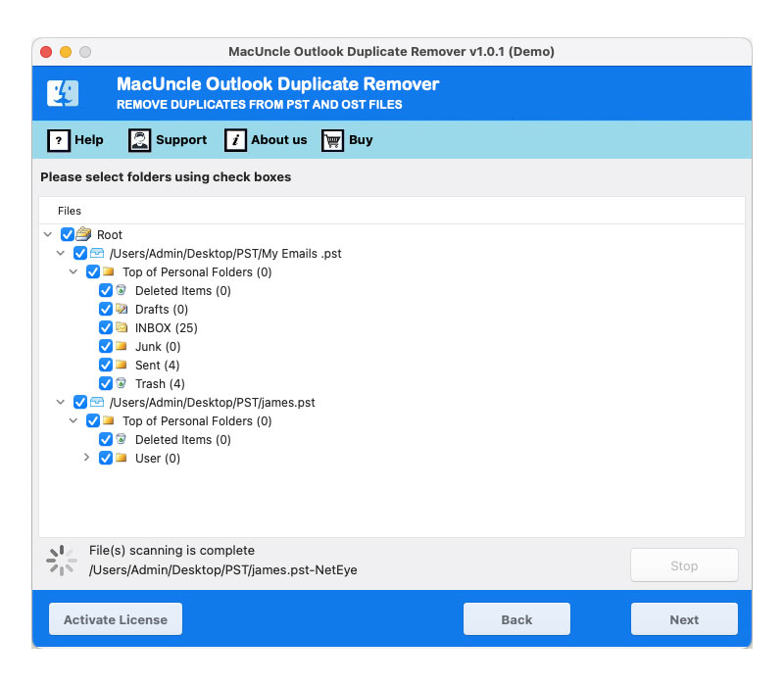Uncheck Deleted Items checkbox under My Emails .pst
Image resolution: width=784 pixels, height=686 pixels.
click(x=106, y=290)
